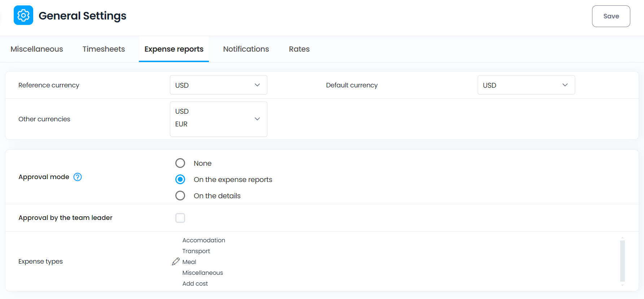Click EUR in Other currencies list
The image size is (644, 299).
coord(181,124)
